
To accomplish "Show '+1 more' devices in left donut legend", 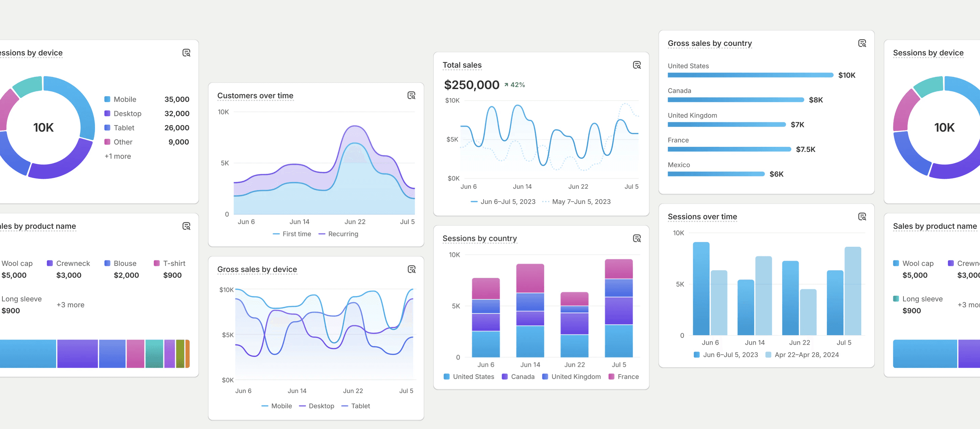I will (x=117, y=156).
